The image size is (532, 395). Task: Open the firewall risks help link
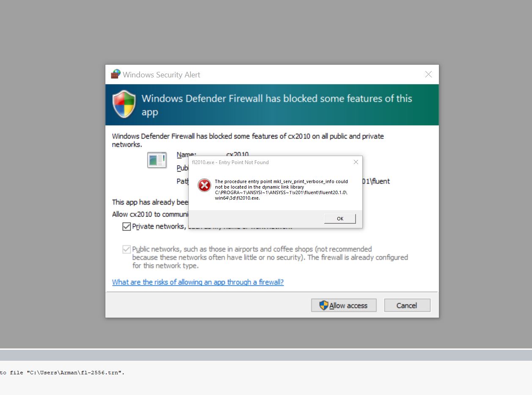coord(198,282)
